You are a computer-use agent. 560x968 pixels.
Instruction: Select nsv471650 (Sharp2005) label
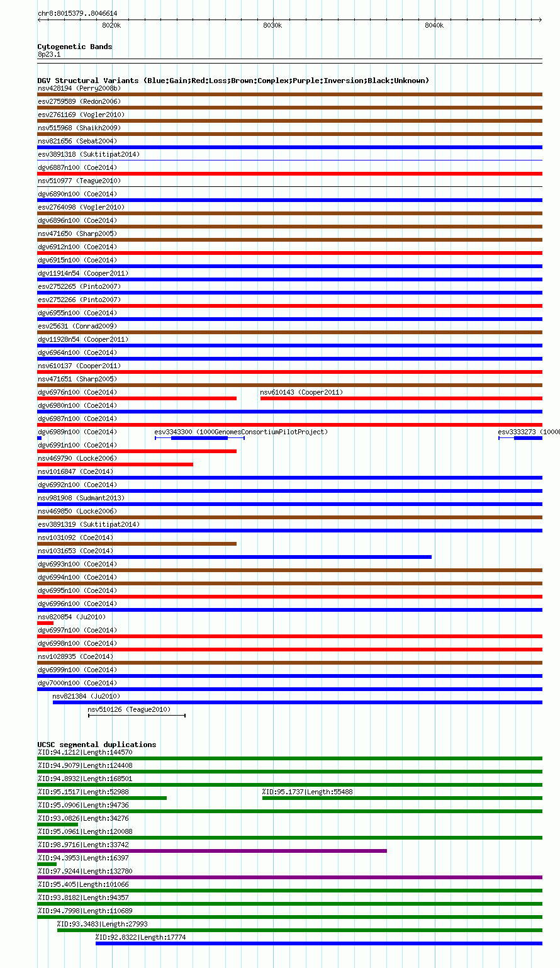[77, 234]
